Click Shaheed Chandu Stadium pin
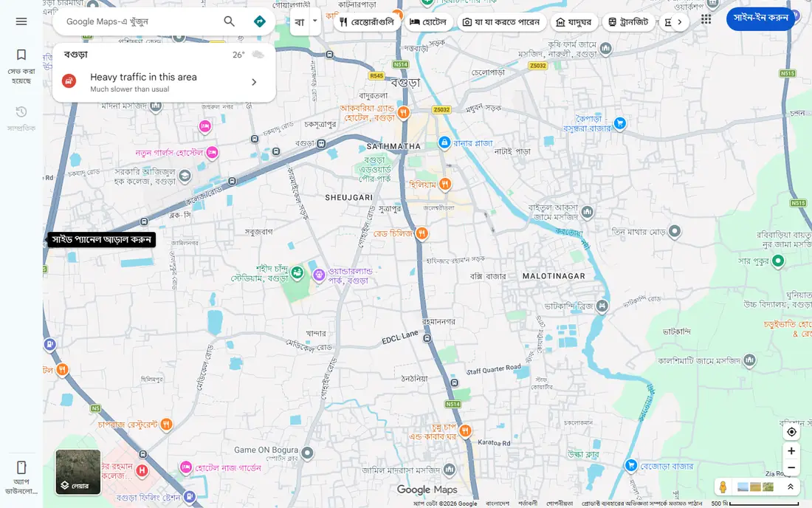The width and height of the screenshot is (812, 508). [297, 272]
